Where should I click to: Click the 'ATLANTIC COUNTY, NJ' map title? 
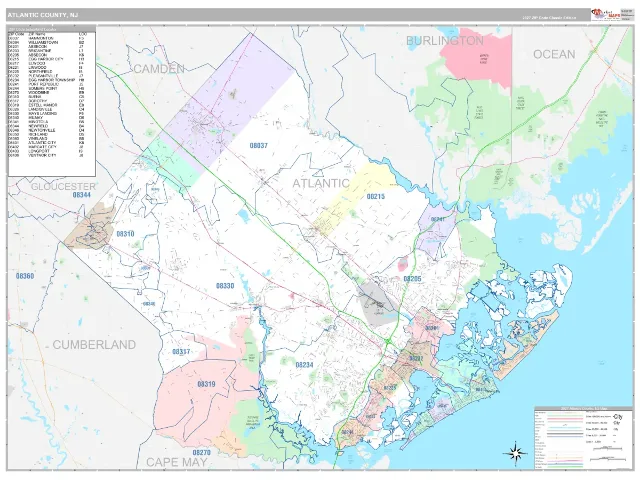(x=42, y=15)
